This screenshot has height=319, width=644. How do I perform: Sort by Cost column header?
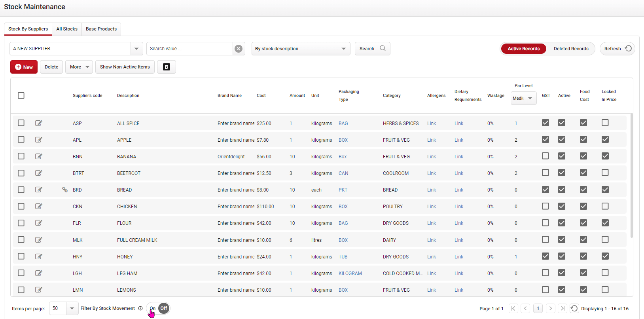pos(261,95)
